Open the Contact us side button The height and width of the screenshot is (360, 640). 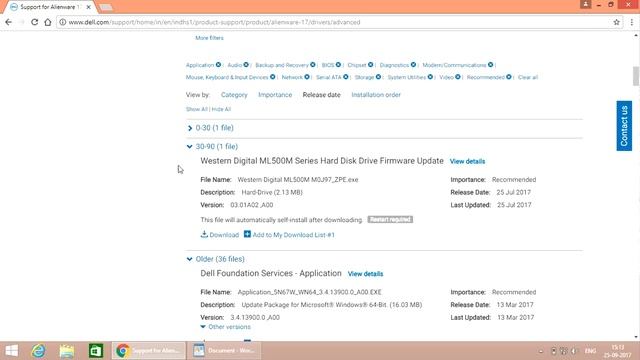pos(624,126)
